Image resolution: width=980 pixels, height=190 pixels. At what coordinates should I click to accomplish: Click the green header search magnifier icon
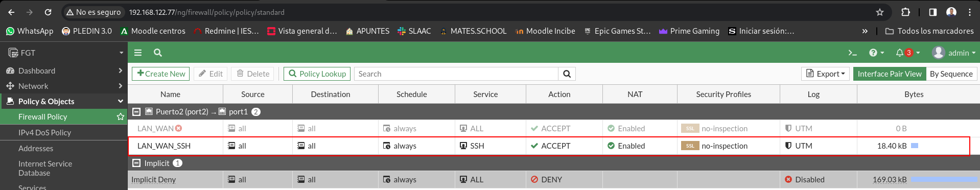click(x=158, y=53)
